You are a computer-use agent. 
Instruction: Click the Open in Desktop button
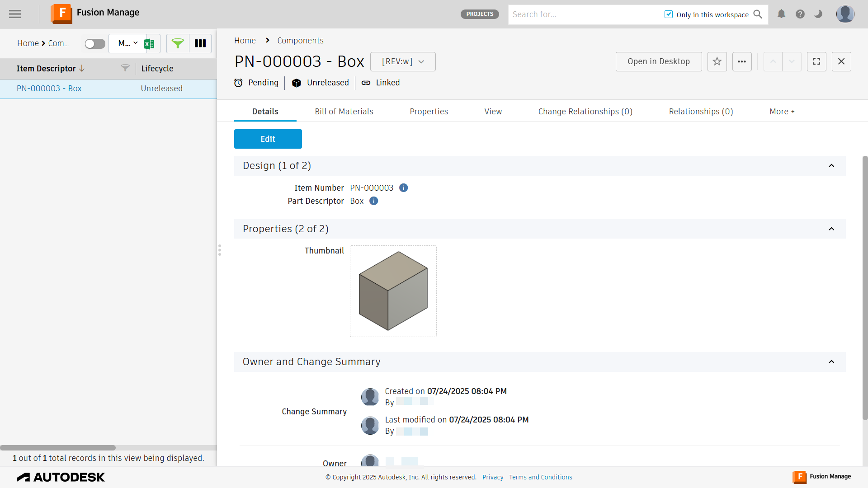pos(658,61)
